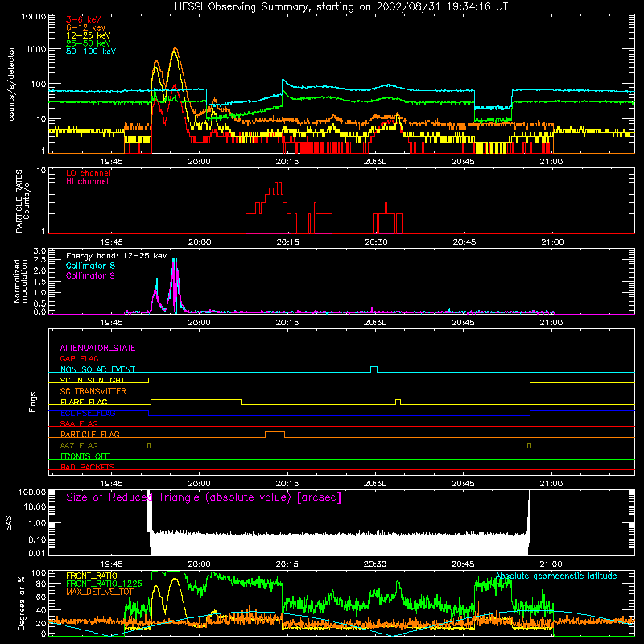Select the orange 6-12 keV legend entry

(x=86, y=27)
